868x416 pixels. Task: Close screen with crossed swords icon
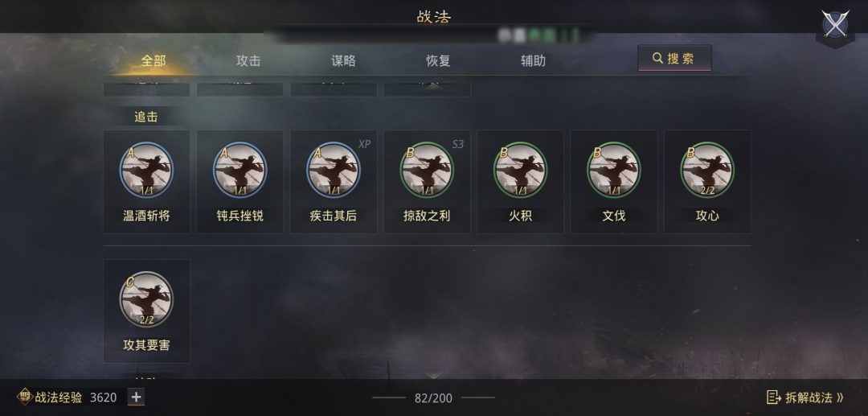(x=835, y=24)
